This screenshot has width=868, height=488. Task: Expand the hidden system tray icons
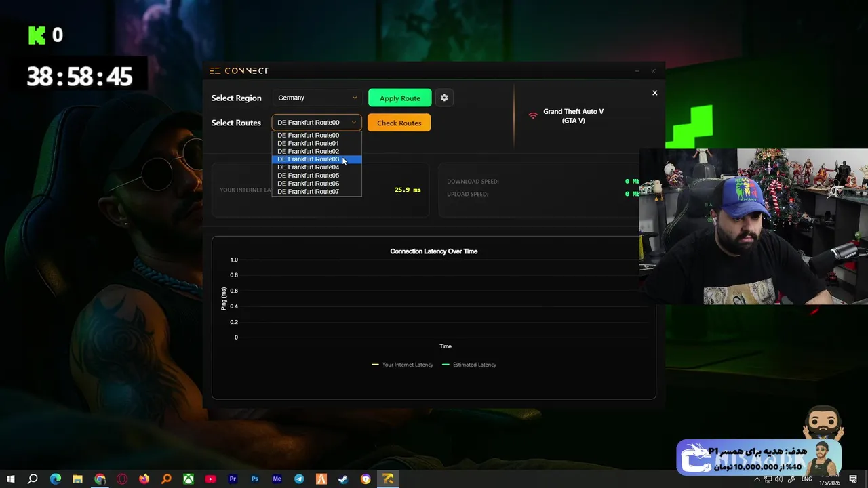757,479
